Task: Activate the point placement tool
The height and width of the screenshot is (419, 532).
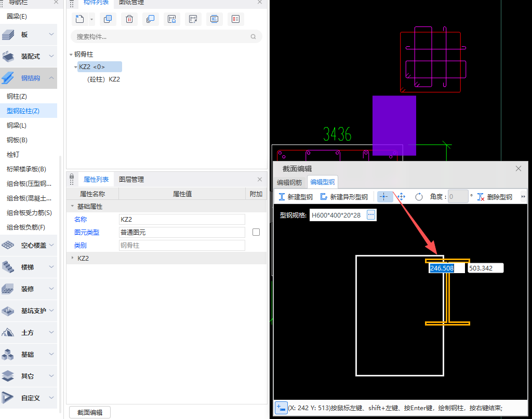Action: 384,197
